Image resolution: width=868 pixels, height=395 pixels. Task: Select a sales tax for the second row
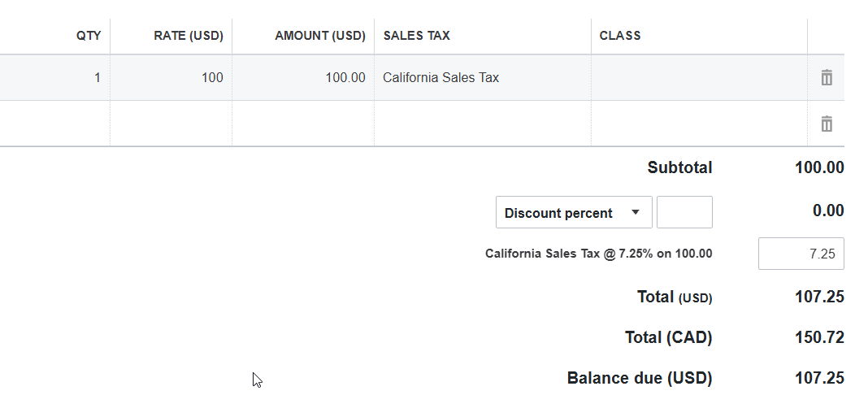(x=483, y=124)
